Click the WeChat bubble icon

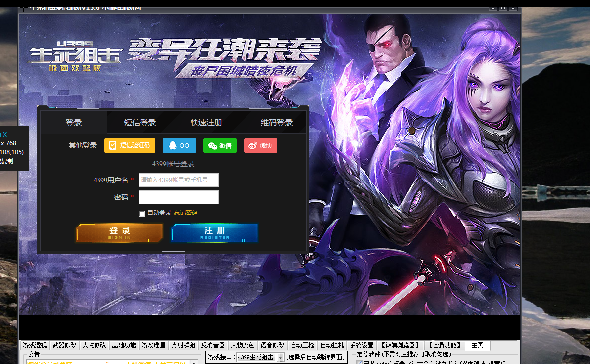213,146
